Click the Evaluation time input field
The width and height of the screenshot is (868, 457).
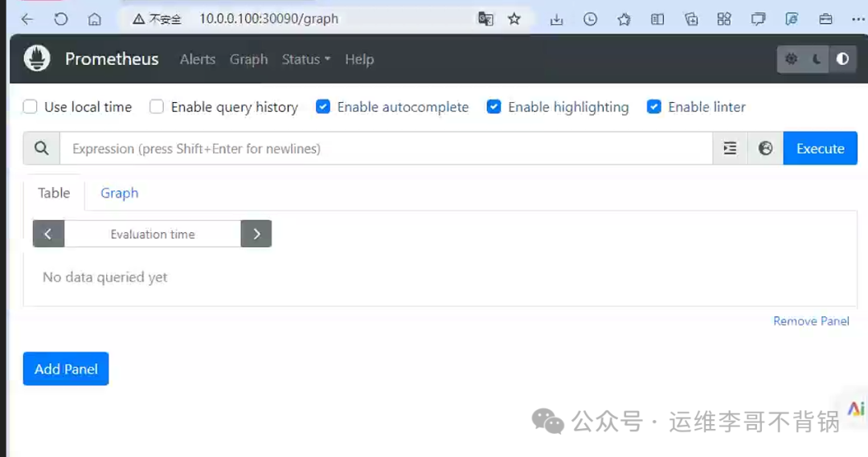153,234
